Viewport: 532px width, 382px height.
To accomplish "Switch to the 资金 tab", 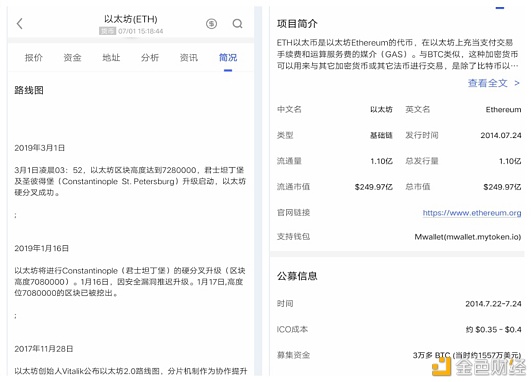I will coord(73,58).
